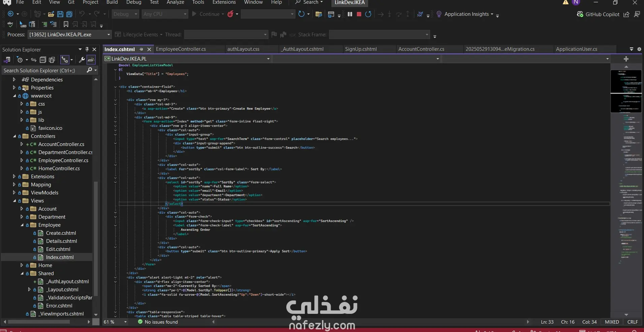Collapse the Controllers folder

click(x=14, y=136)
